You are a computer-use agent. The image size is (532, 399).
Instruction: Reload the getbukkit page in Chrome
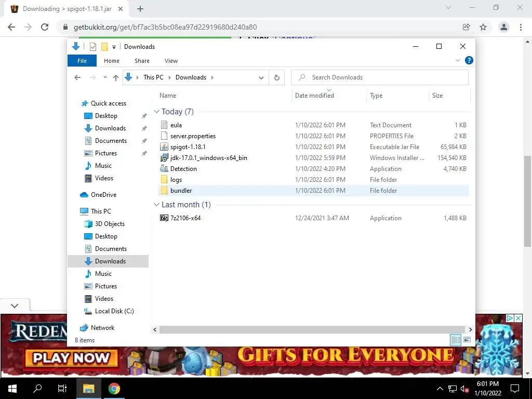[x=45, y=27]
